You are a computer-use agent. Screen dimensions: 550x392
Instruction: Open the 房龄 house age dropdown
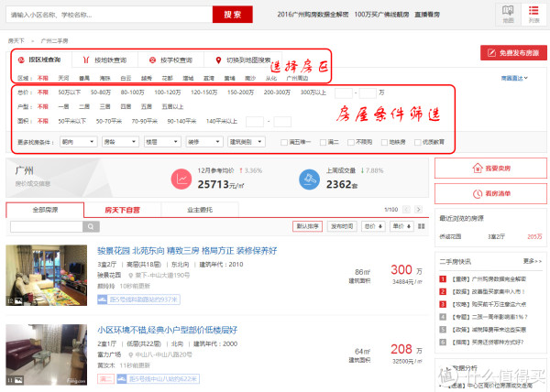(x=120, y=142)
